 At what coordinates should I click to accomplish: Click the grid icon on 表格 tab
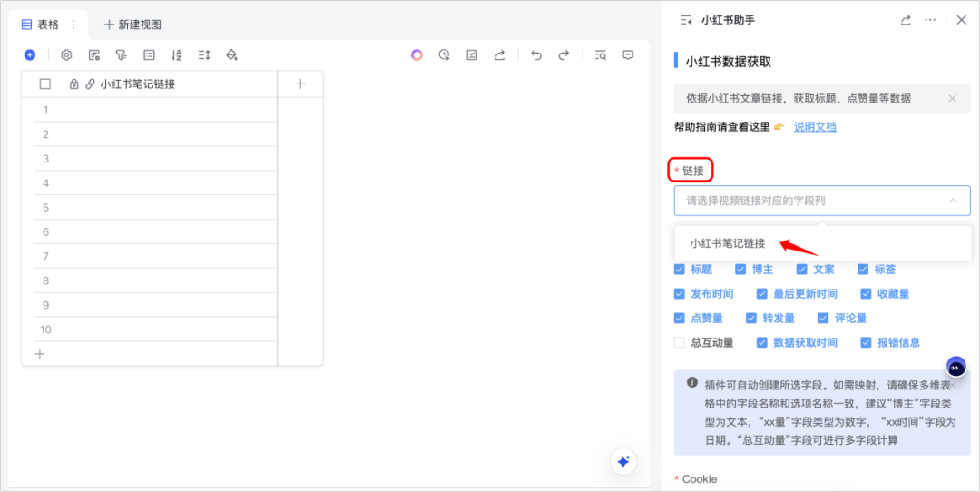pyautogui.click(x=27, y=25)
